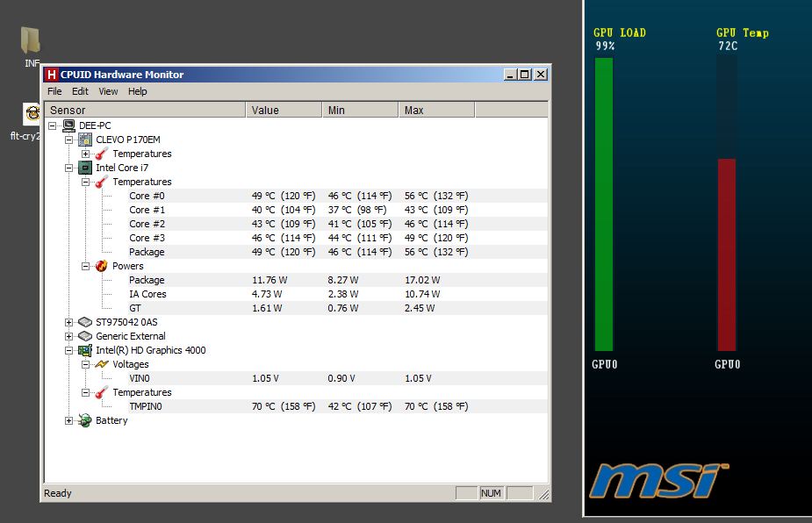Collapse the Intel Core i7 Temperatures node
The image size is (812, 523).
(x=85, y=182)
